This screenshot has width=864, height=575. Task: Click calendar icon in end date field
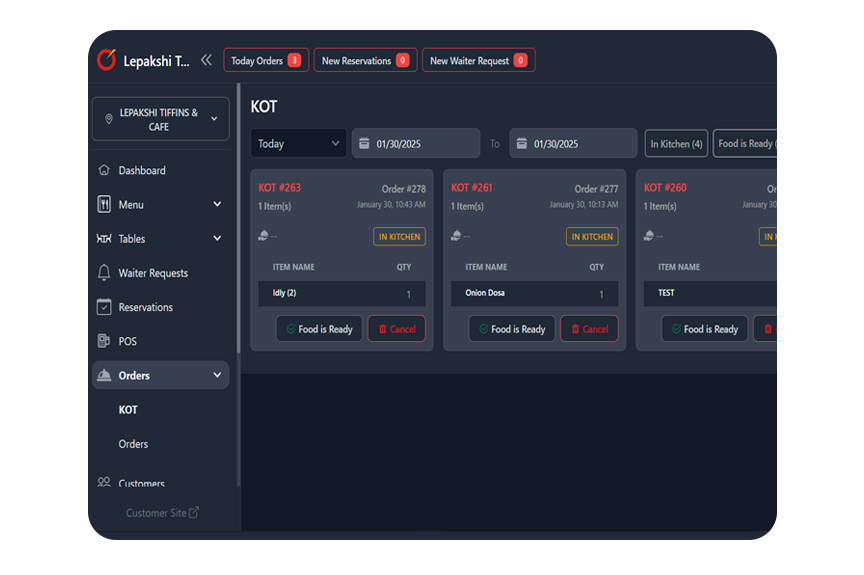click(521, 144)
